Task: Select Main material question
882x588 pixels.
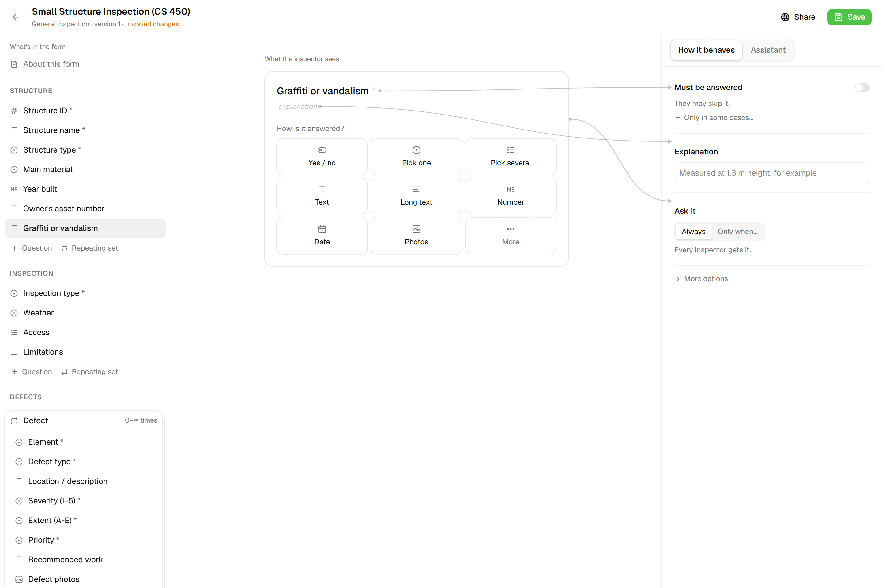Action: coord(85,169)
